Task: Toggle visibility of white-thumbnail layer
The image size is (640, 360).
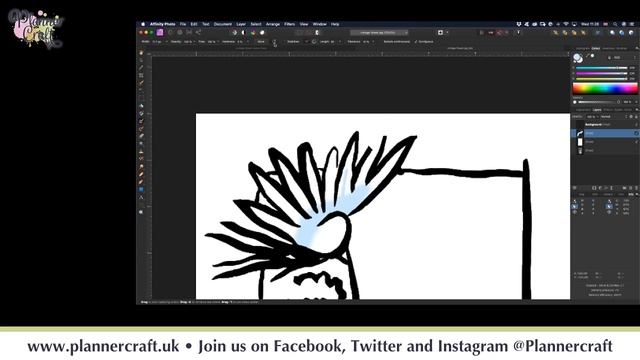Action: (636, 142)
